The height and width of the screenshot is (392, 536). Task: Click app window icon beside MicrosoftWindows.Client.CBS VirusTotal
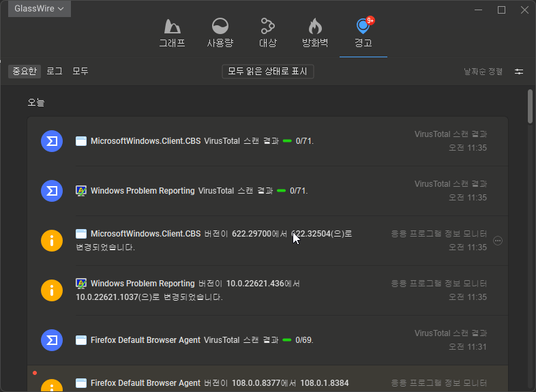coord(81,141)
